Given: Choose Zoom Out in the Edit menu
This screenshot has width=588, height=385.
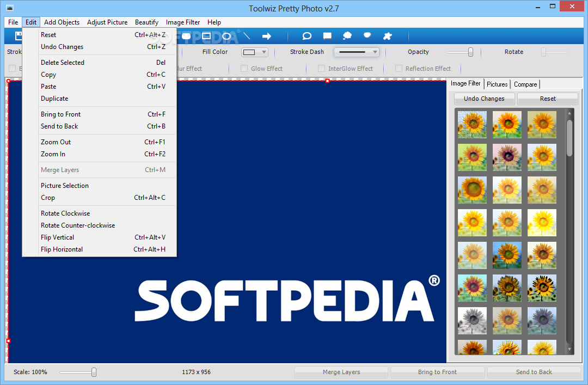Looking at the screenshot, I should [x=100, y=142].
